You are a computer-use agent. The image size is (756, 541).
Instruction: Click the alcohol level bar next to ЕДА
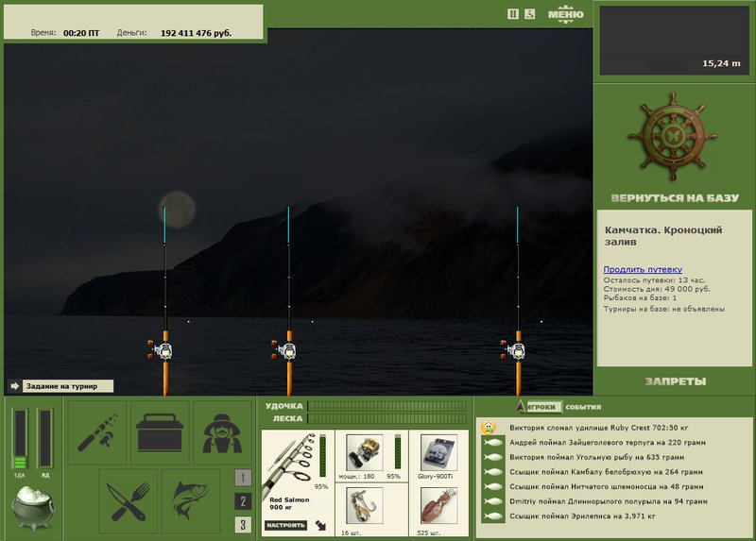point(45,439)
